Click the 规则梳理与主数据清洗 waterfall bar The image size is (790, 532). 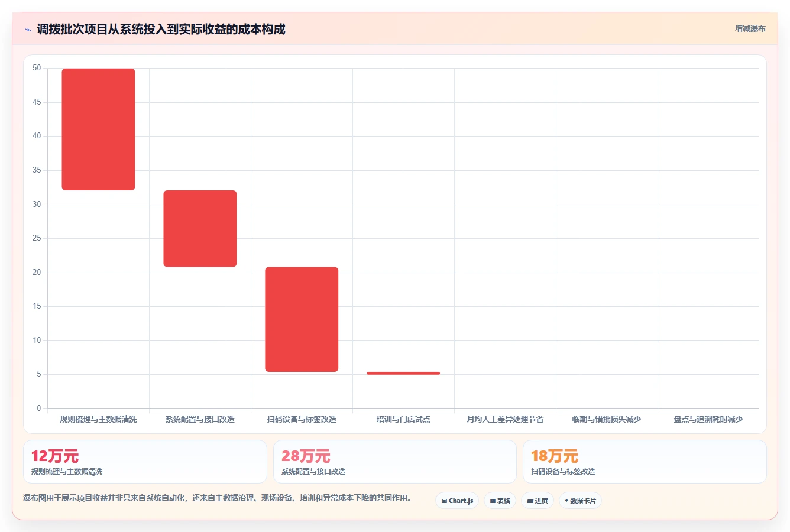(x=98, y=129)
